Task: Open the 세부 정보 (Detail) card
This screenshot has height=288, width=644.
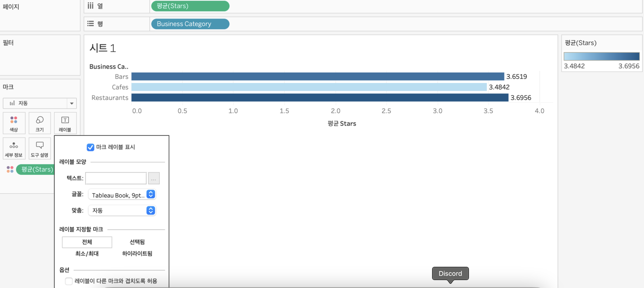Action: pyautogui.click(x=14, y=149)
